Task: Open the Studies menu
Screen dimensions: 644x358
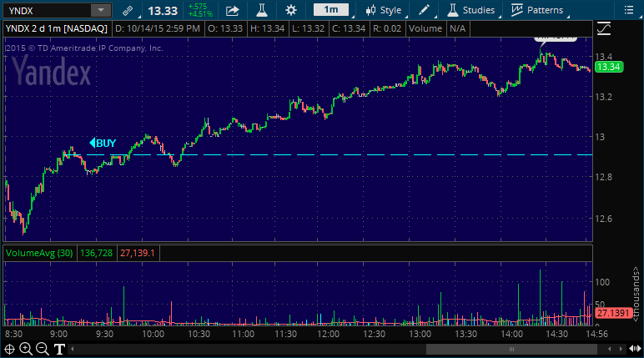Action: pos(470,10)
